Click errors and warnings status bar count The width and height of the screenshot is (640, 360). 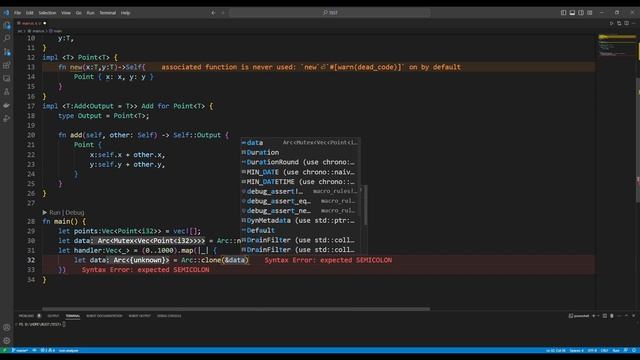(x=48, y=350)
